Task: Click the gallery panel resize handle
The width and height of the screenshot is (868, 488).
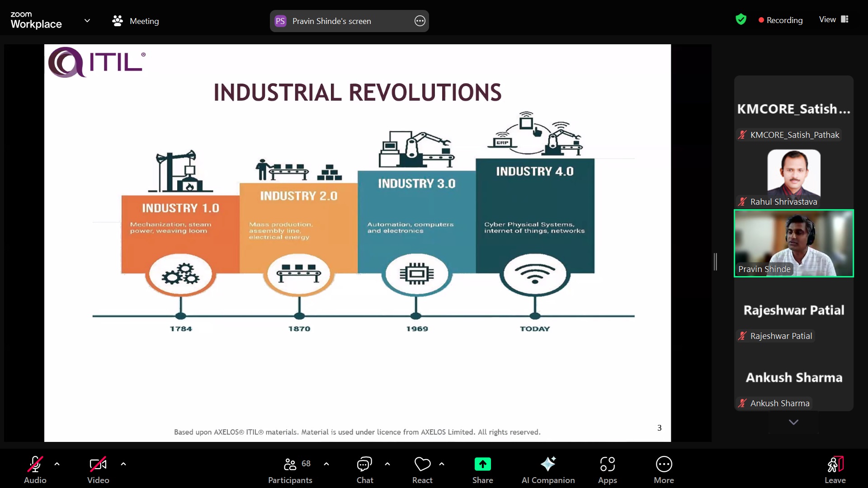Action: (715, 262)
